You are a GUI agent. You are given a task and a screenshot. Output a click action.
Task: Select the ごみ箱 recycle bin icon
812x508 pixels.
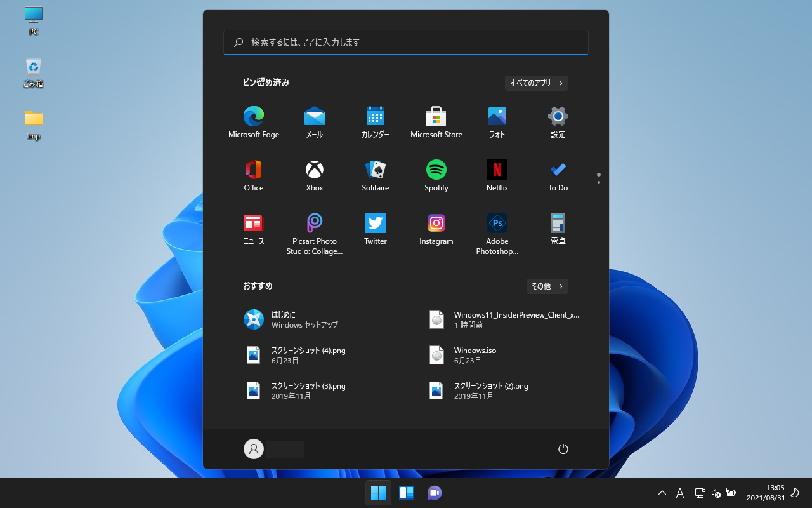tap(34, 73)
